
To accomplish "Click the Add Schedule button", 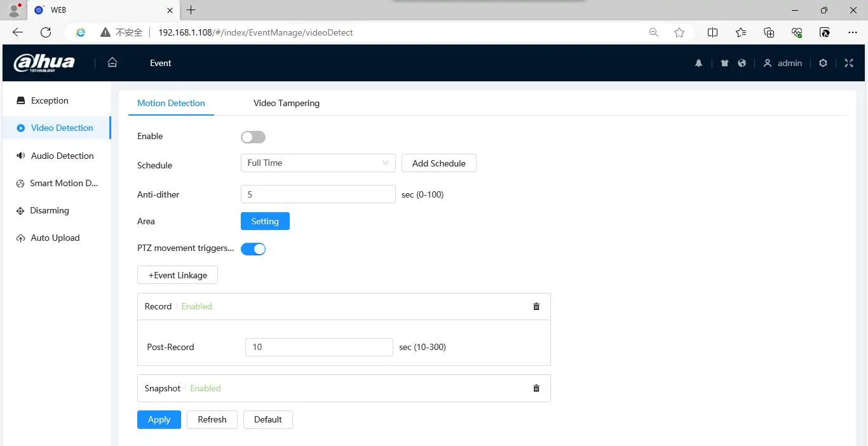I will click(x=439, y=163).
